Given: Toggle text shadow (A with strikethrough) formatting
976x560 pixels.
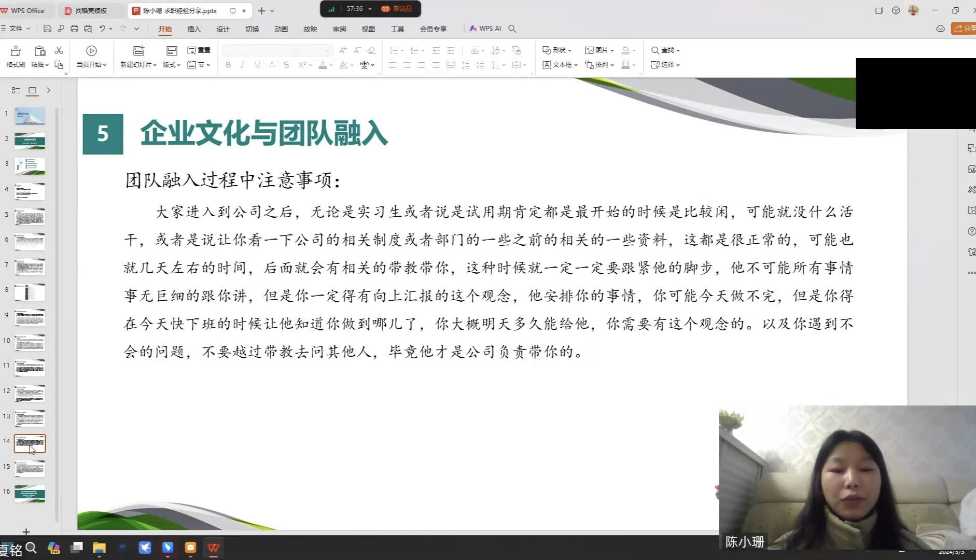Looking at the screenshot, I should (x=272, y=65).
